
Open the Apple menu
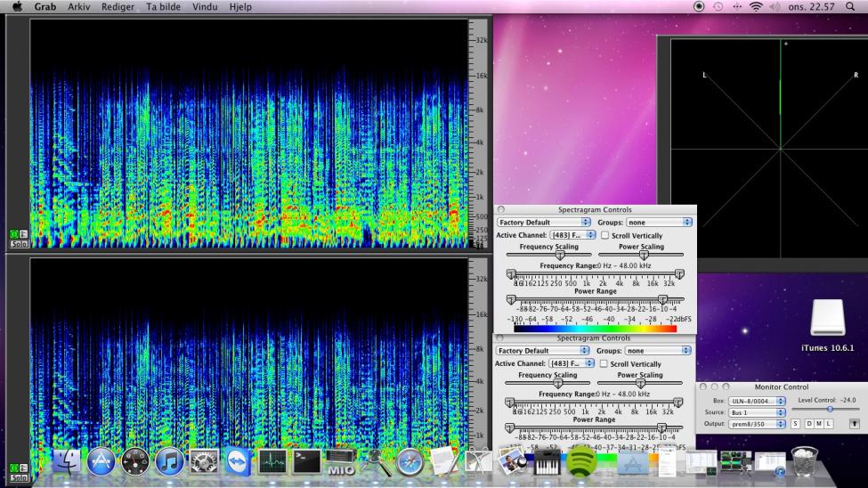click(x=17, y=6)
